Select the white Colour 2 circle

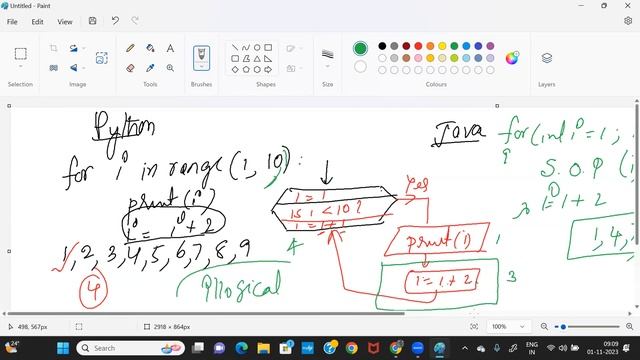pyautogui.click(x=360, y=67)
